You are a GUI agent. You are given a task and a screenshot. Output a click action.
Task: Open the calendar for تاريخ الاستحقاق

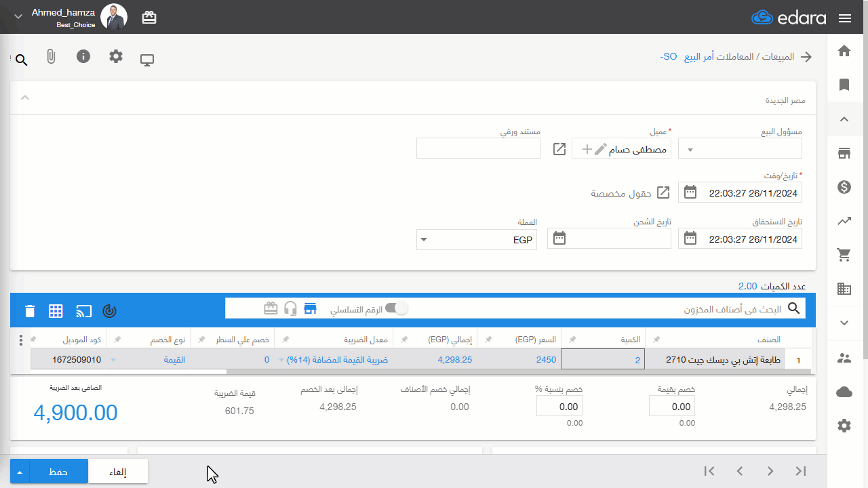pyautogui.click(x=690, y=239)
